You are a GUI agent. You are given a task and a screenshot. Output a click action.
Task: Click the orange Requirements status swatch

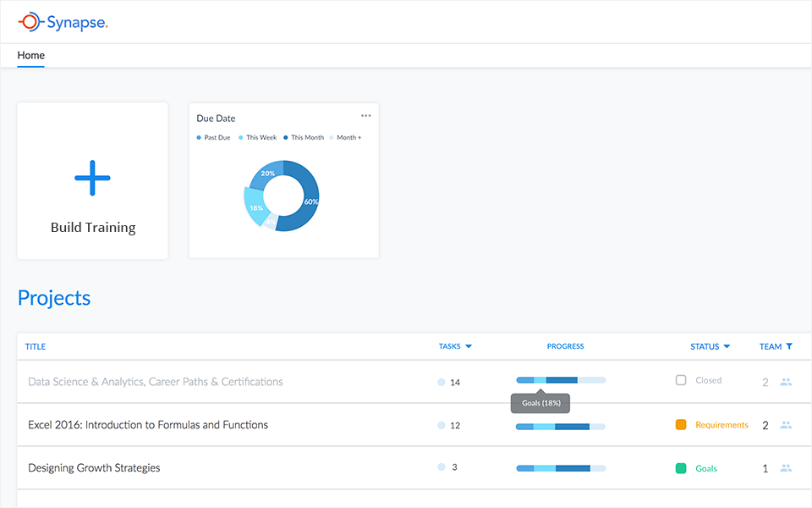(x=681, y=424)
